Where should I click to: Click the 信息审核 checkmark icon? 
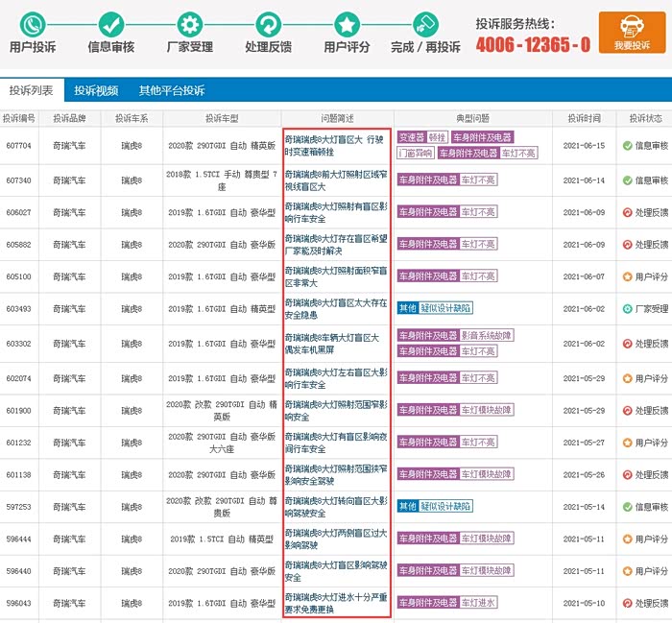tap(111, 25)
